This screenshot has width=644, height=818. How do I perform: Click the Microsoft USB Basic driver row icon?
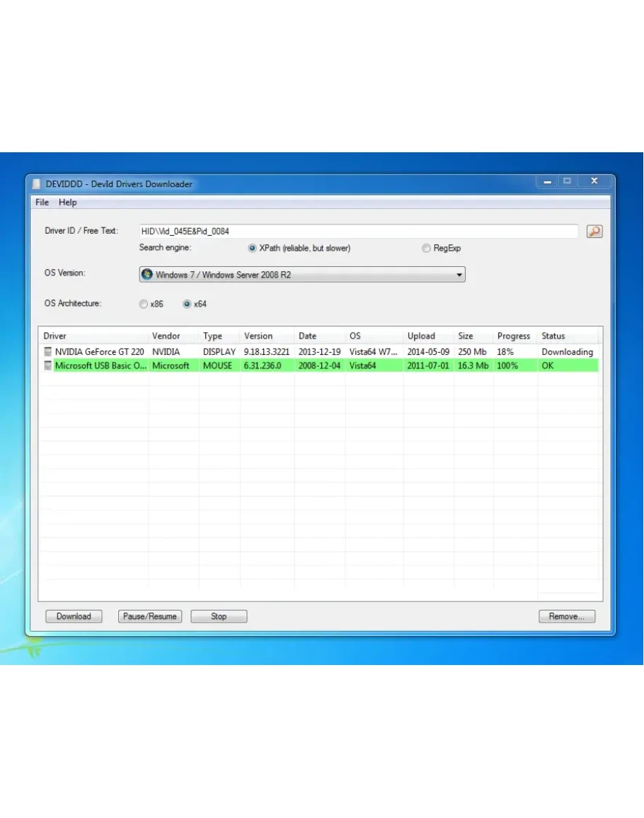coord(48,366)
